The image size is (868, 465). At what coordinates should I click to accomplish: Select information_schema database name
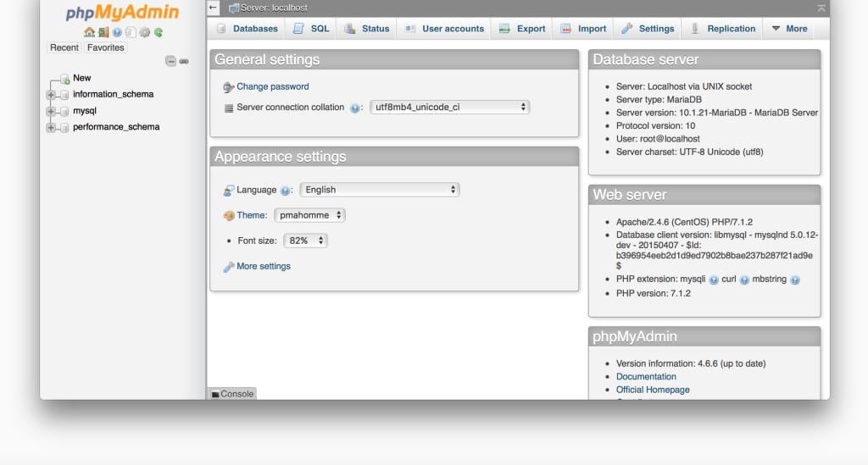(x=113, y=95)
